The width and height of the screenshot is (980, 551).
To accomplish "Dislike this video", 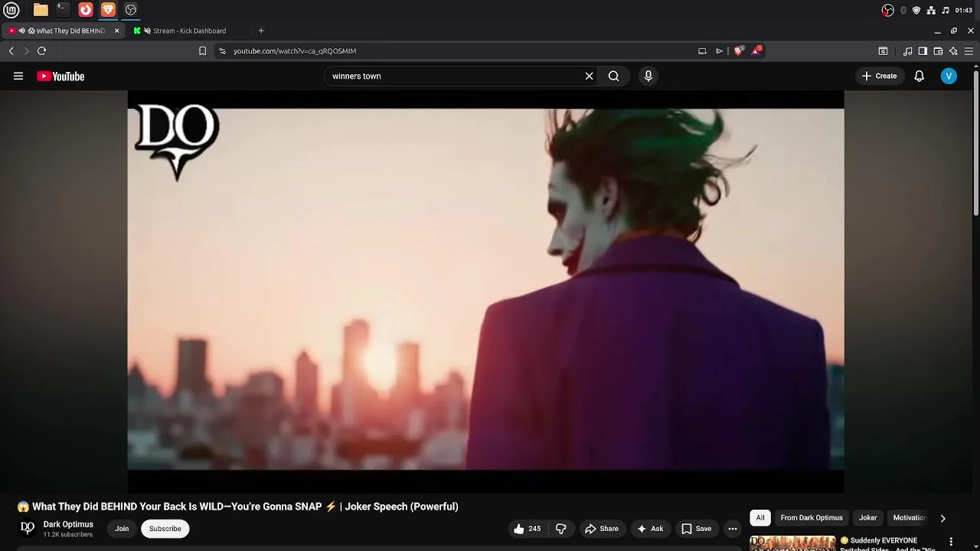I will click(x=560, y=529).
